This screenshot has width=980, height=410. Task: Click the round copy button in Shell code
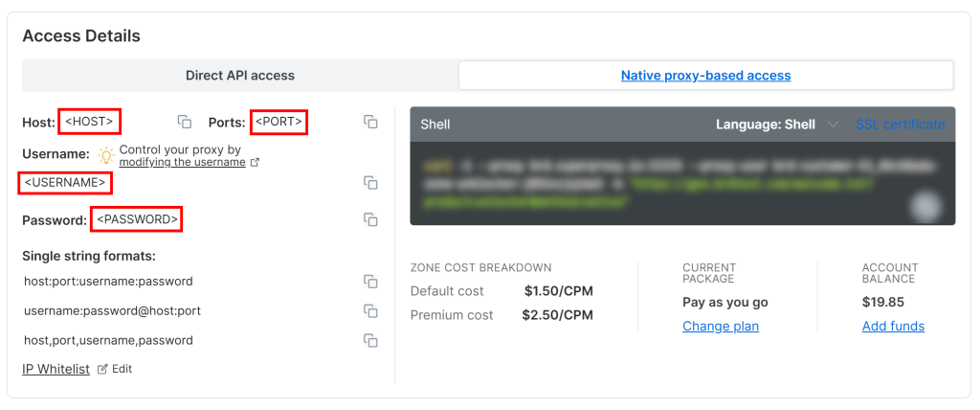[x=926, y=206]
